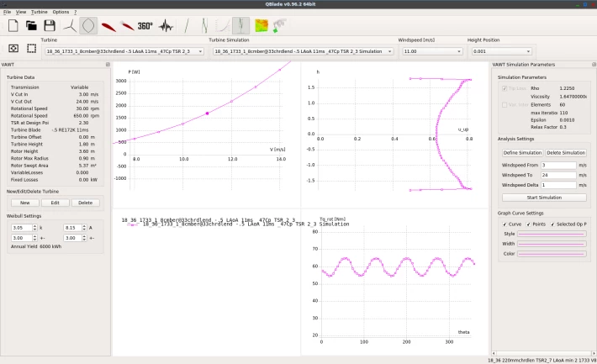The image size is (597, 364).
Task: Open the curve Style selector
Action: (x=552, y=234)
